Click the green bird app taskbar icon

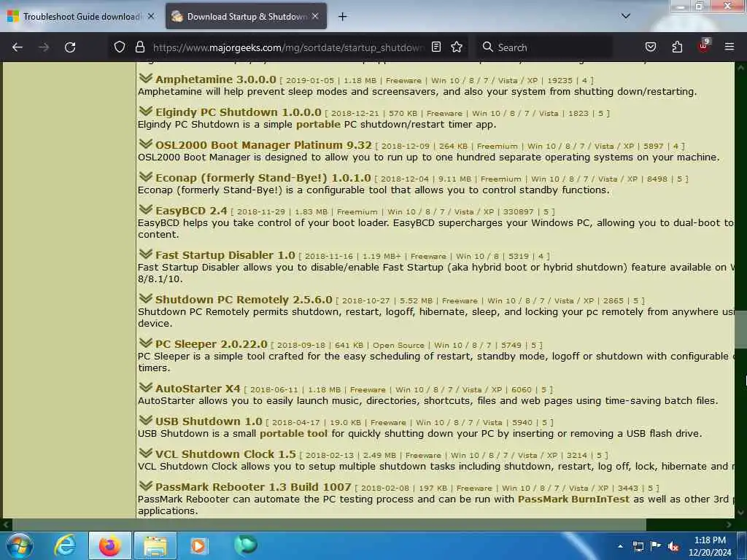[246, 545]
